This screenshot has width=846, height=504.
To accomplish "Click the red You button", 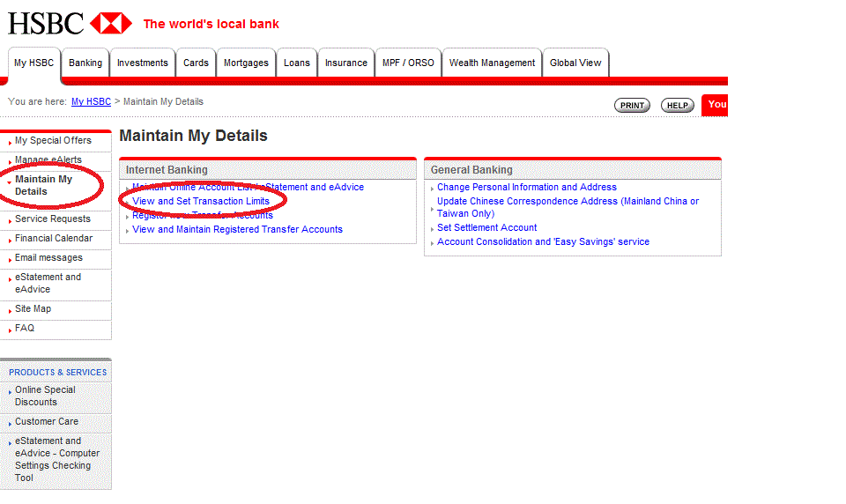I will [x=715, y=105].
